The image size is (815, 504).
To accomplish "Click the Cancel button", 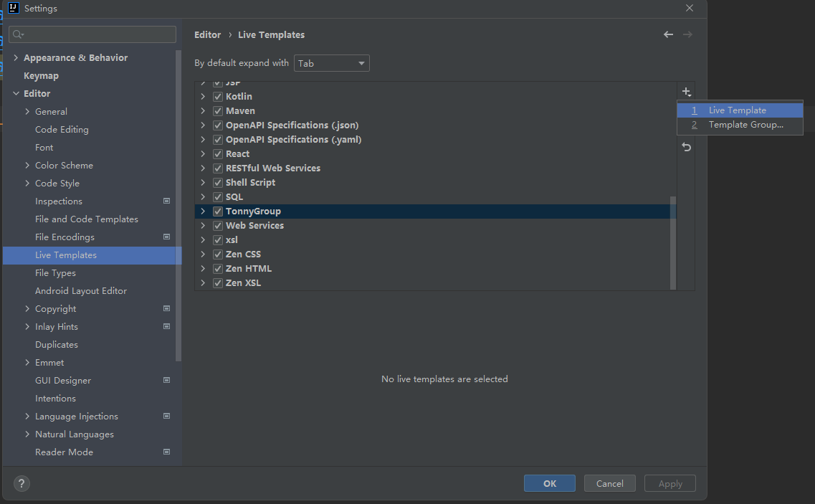I will 610,483.
